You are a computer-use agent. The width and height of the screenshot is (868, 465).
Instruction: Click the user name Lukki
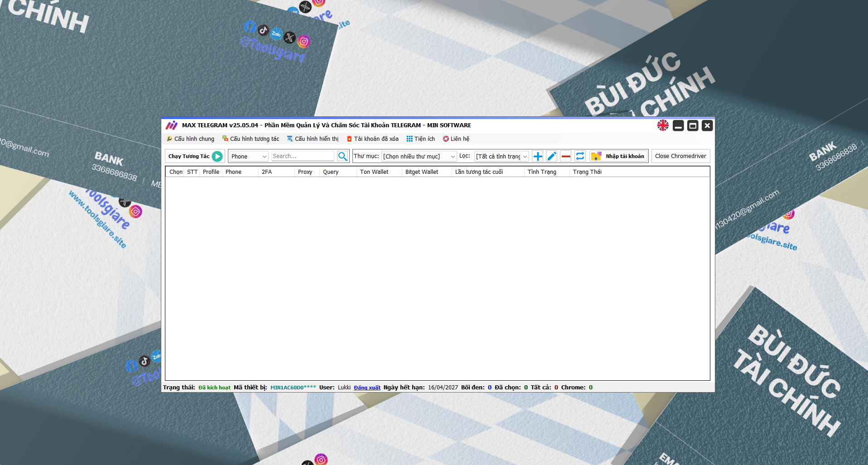pyautogui.click(x=344, y=388)
